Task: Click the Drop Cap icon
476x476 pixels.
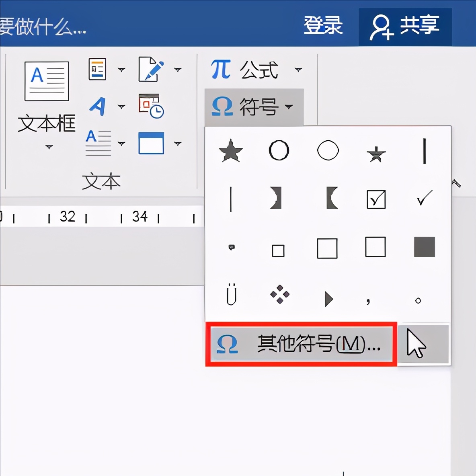Action: (x=98, y=143)
